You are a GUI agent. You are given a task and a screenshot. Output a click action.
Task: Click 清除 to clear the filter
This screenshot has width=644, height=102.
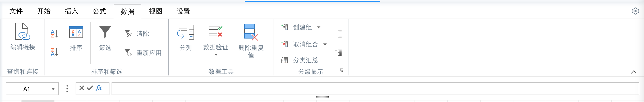(137, 34)
